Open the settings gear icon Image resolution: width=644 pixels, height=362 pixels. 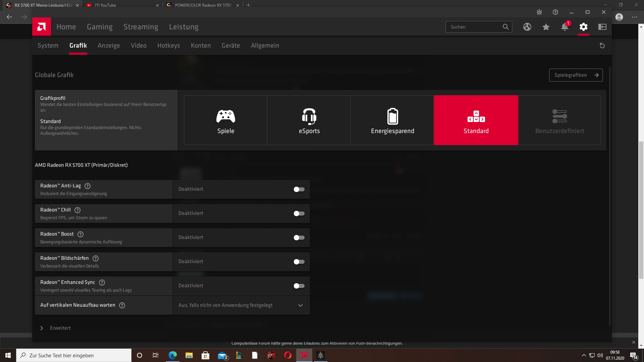[584, 27]
